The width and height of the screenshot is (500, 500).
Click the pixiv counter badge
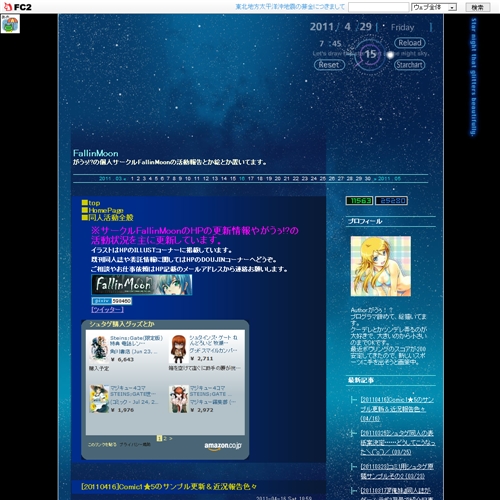coord(112,301)
